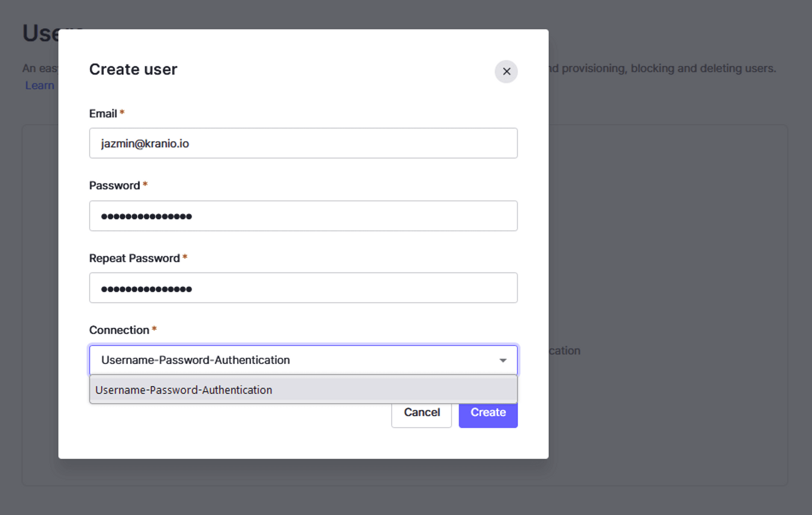The width and height of the screenshot is (812, 515).
Task: Click the Password field label
Action: [x=115, y=185]
